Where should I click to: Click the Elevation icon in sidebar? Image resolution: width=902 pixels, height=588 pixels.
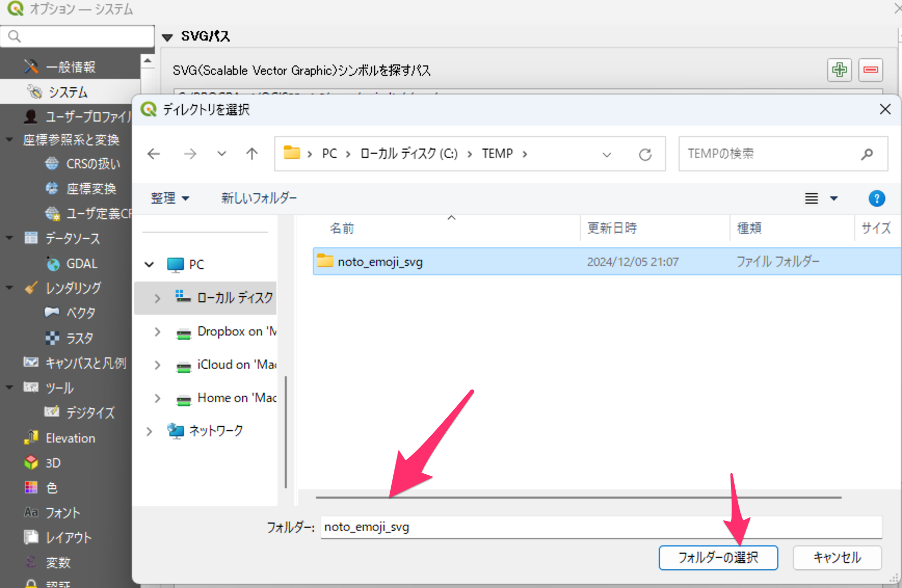coord(31,437)
